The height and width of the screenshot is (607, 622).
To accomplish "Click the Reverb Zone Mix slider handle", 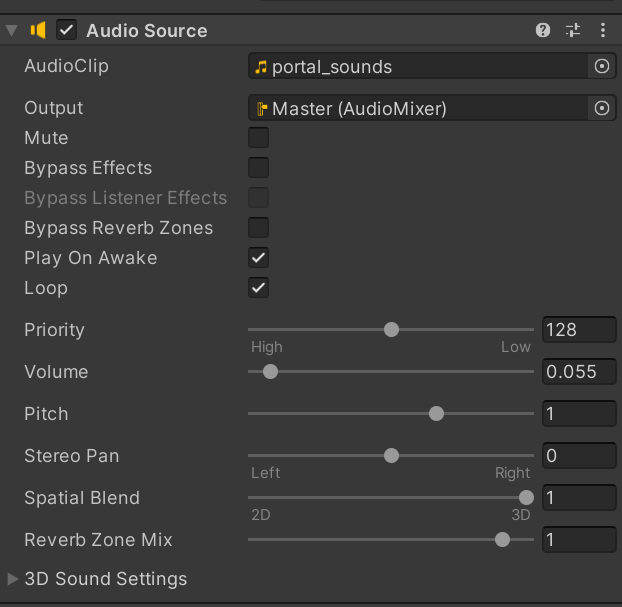I will tap(502, 540).
